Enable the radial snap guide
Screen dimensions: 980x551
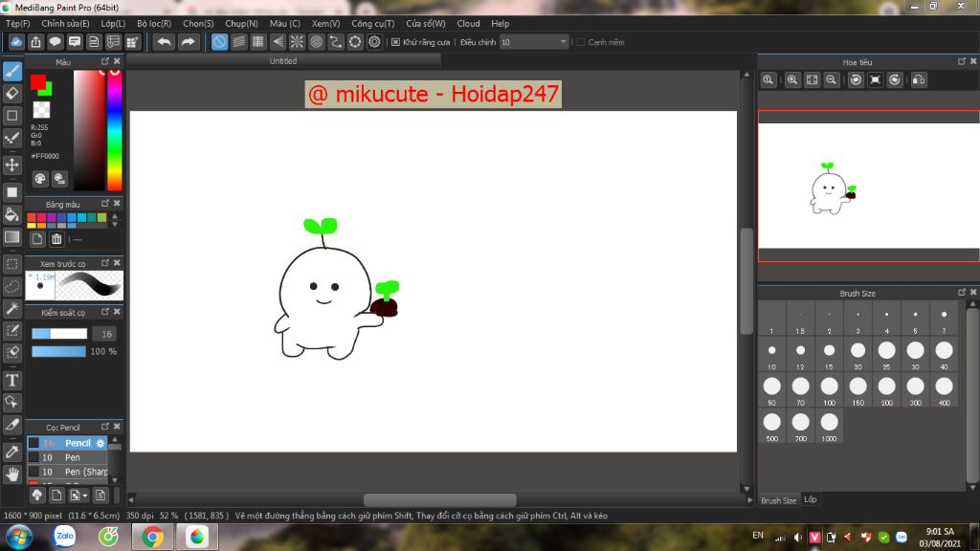[297, 42]
